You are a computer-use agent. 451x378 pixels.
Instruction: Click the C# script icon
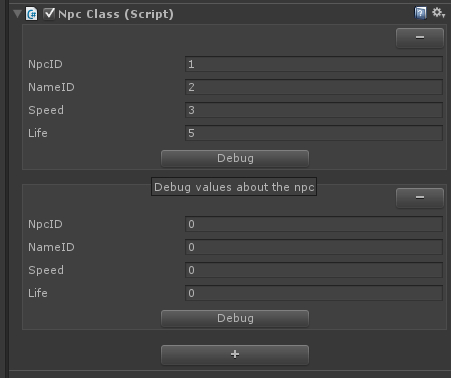click(32, 14)
